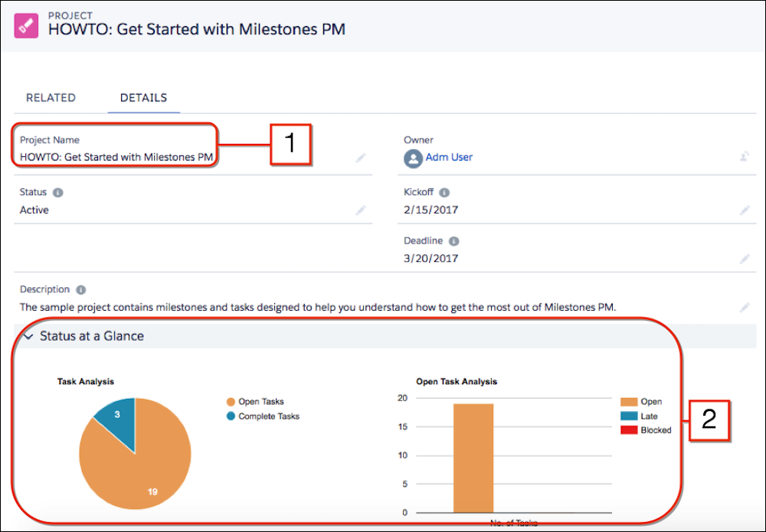Click the Open legend orange swatch

pos(629,402)
